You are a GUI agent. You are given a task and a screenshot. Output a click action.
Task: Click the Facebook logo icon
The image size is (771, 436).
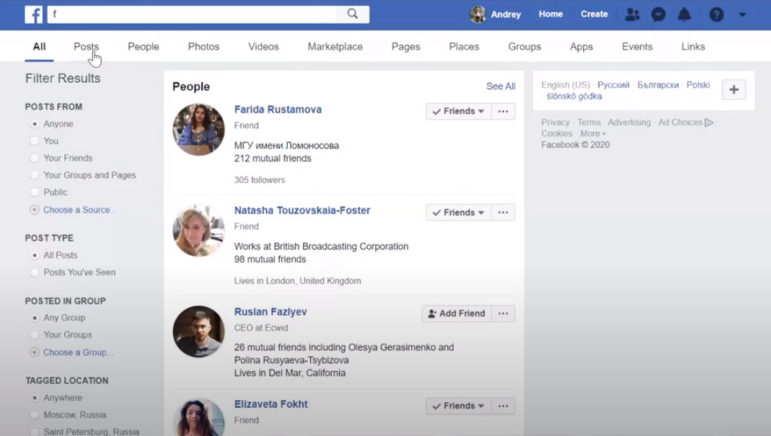[x=34, y=14]
